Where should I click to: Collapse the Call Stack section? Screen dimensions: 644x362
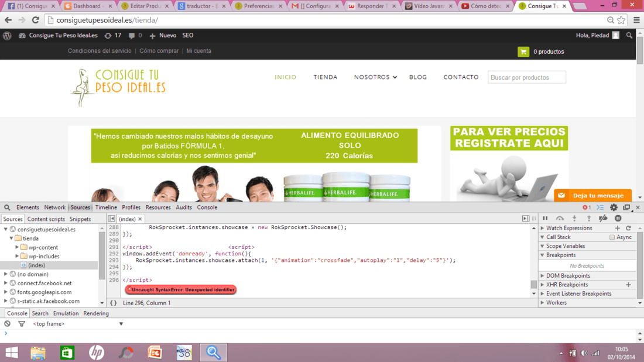[542, 237]
